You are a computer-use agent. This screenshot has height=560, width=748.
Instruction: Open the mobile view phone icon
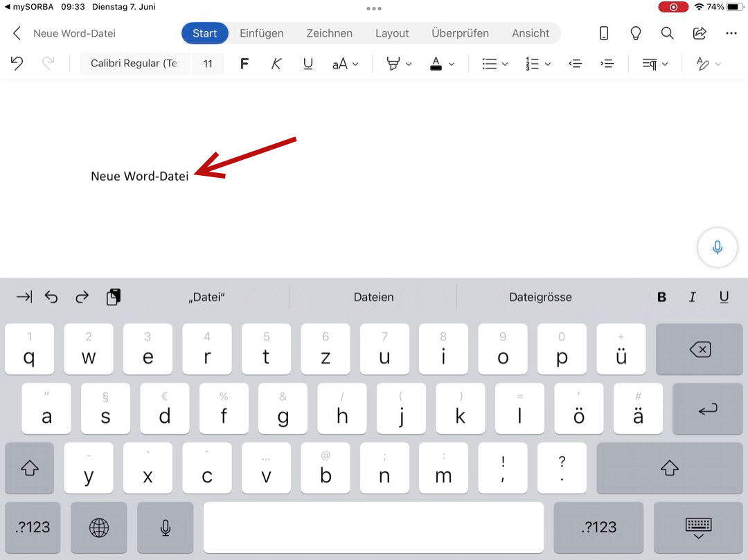[603, 33]
